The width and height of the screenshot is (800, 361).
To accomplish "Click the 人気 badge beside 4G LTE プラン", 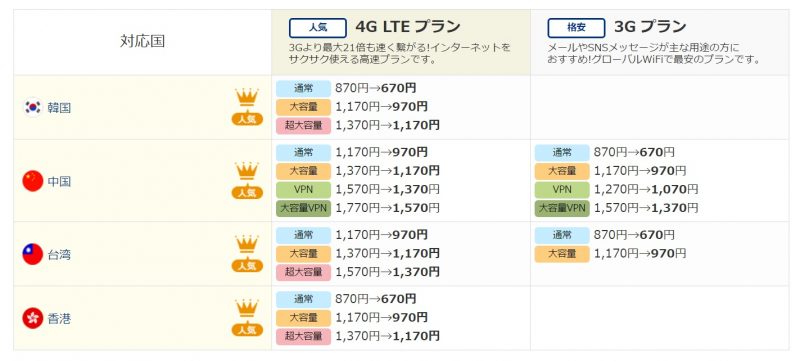I will (318, 28).
